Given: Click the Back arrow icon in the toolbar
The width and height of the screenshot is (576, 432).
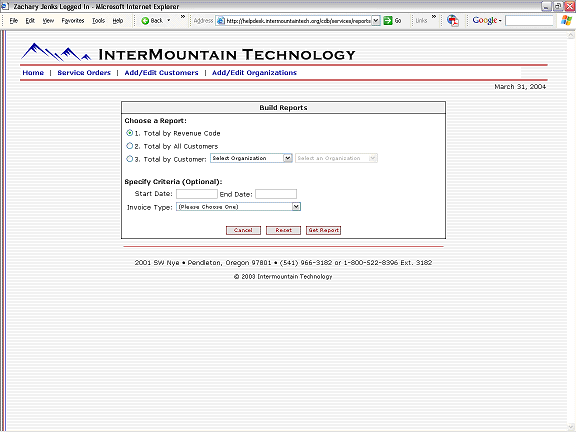Looking at the screenshot, I should pyautogui.click(x=145, y=21).
